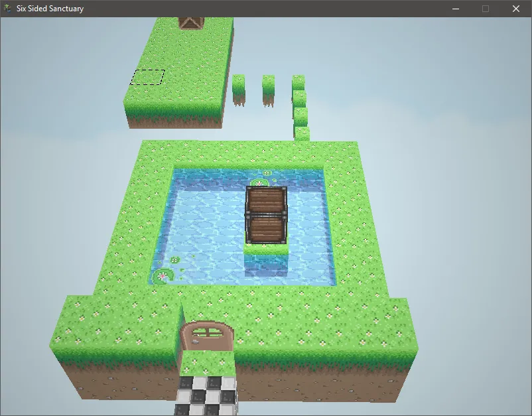The width and height of the screenshot is (532, 416).
Task: Click the Six Sided Sanctuary title bar icon
Action: coord(8,9)
